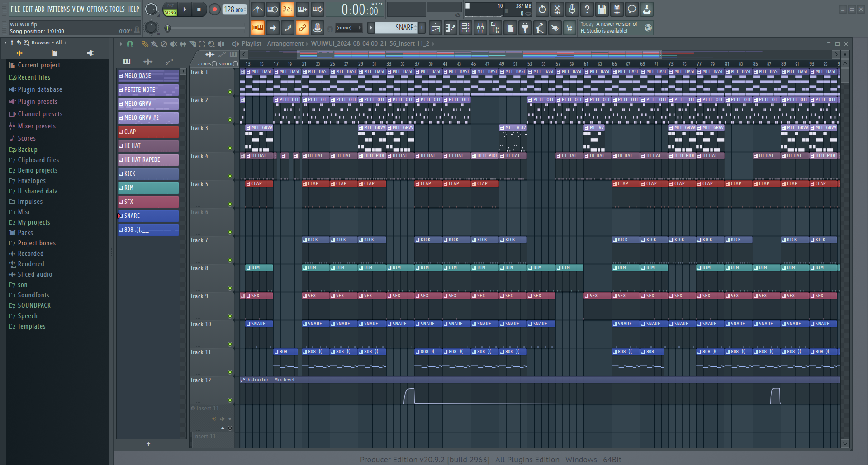Open audio editor scissors icon
Screen dimensions: 868x465
click(557, 9)
